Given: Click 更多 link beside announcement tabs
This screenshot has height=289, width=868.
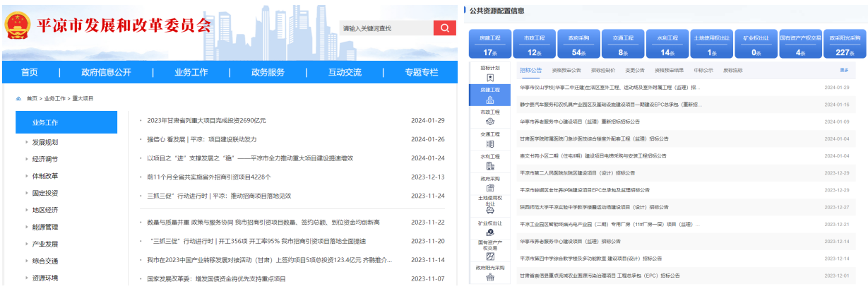Looking at the screenshot, I should point(844,71).
